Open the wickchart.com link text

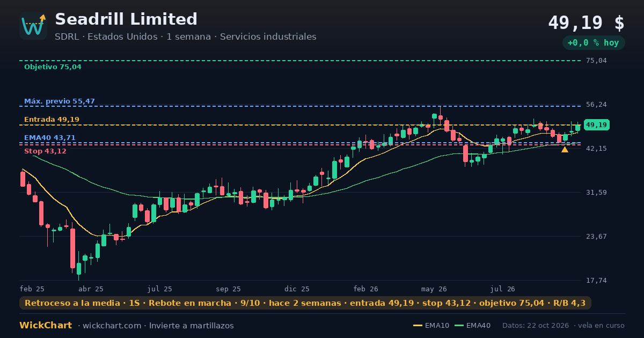tap(112, 326)
